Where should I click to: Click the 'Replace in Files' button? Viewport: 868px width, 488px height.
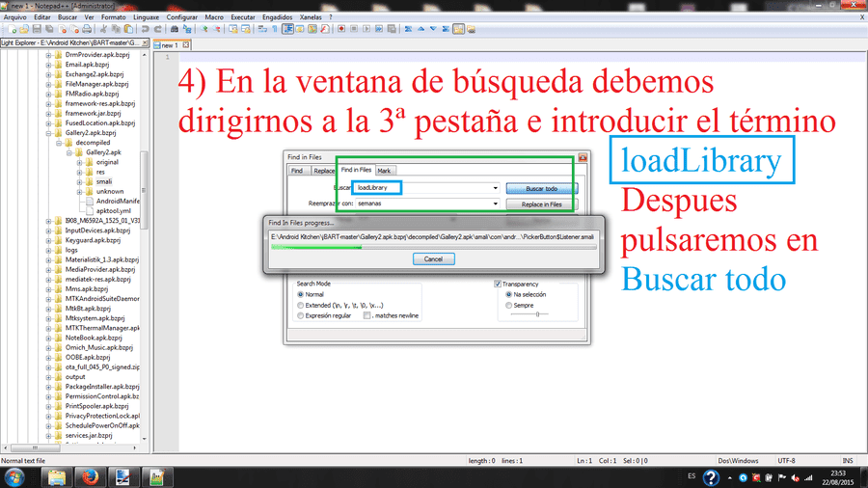pos(541,204)
